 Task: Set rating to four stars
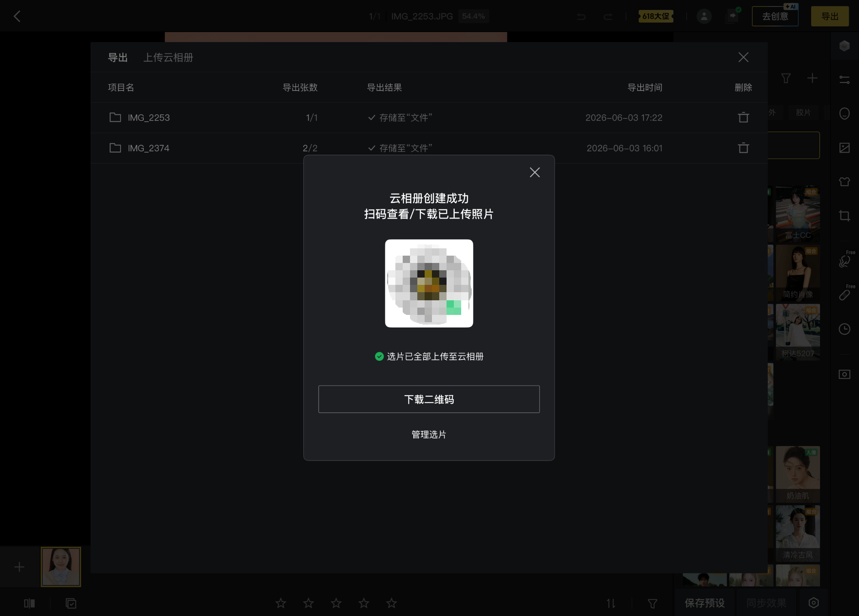364,603
